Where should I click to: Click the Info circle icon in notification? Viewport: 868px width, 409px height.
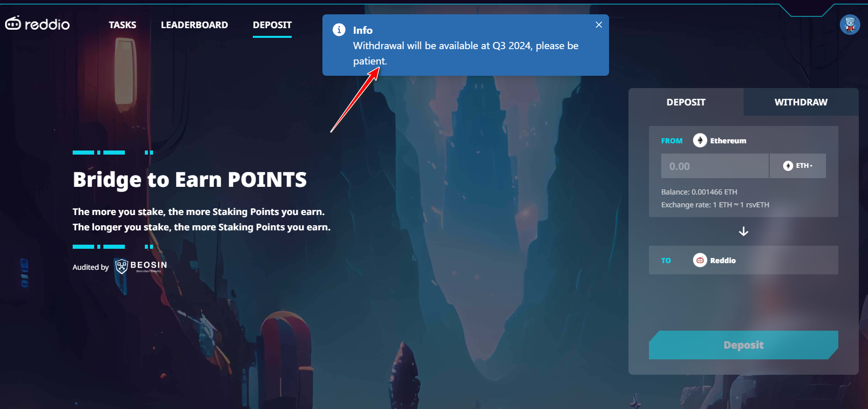point(339,30)
